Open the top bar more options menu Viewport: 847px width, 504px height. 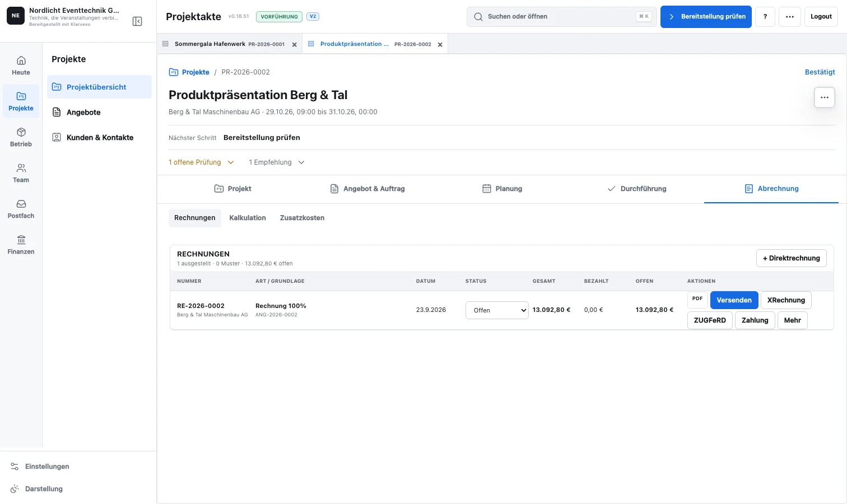[x=790, y=17]
